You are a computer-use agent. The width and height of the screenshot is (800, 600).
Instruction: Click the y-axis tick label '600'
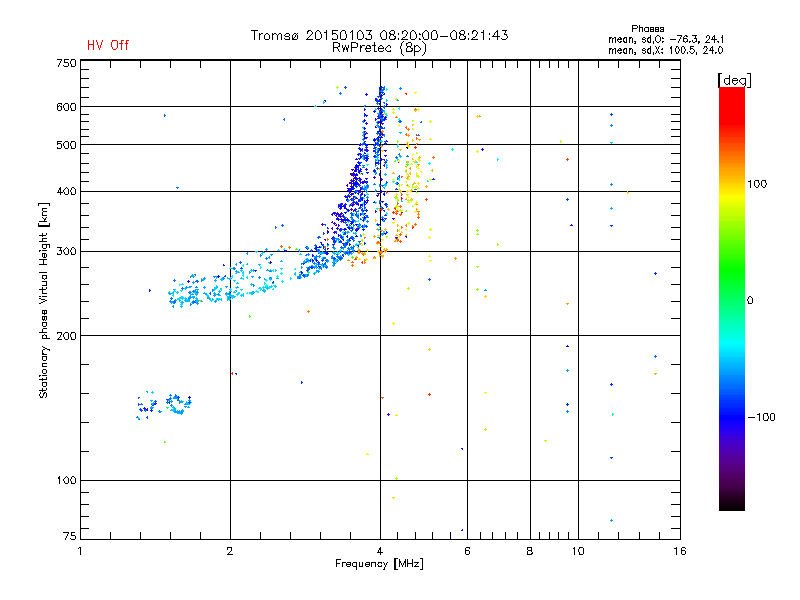click(x=66, y=107)
